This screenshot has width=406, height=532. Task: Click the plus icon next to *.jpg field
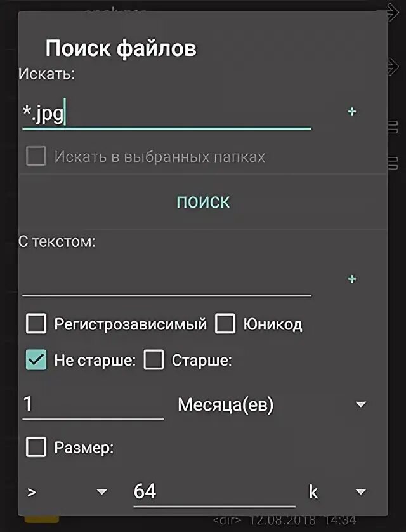352,111
